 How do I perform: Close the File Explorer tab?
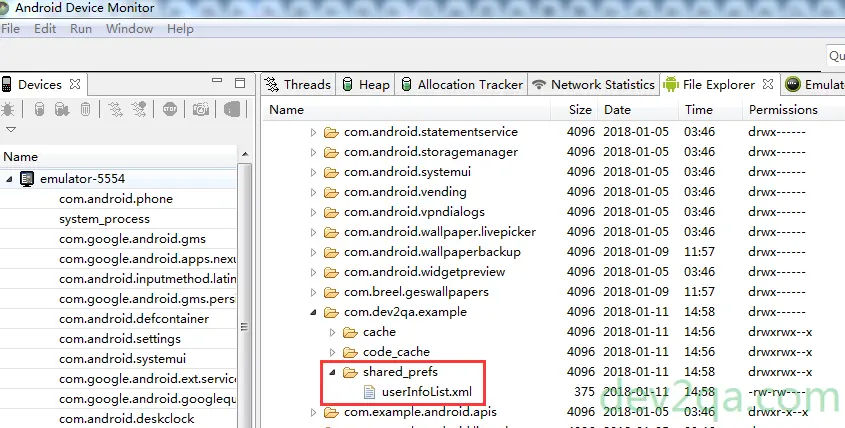click(768, 84)
